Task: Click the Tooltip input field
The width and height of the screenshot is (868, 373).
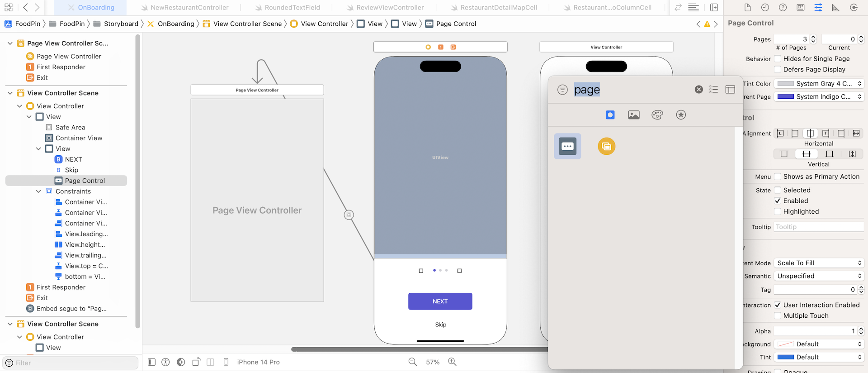Action: coord(819,227)
